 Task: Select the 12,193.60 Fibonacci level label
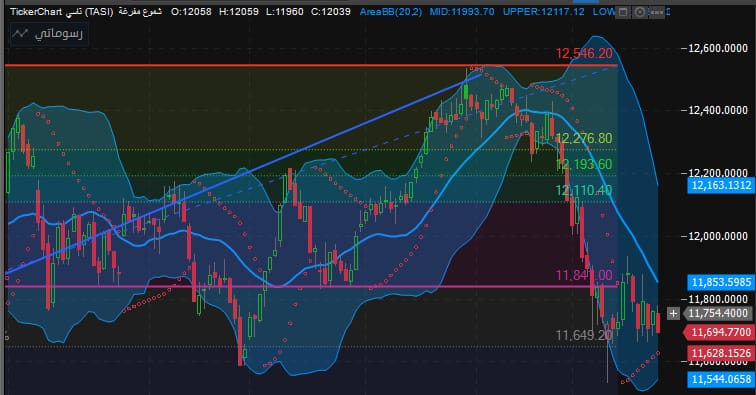(x=584, y=164)
